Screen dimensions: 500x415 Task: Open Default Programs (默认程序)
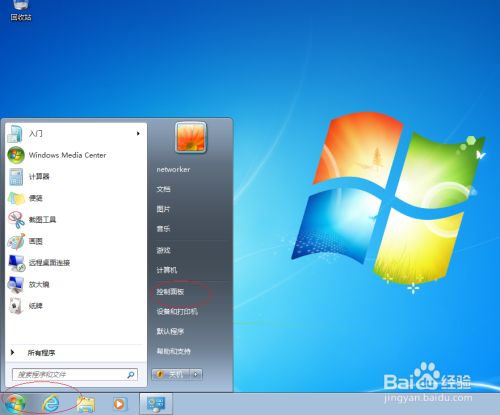pos(170,331)
